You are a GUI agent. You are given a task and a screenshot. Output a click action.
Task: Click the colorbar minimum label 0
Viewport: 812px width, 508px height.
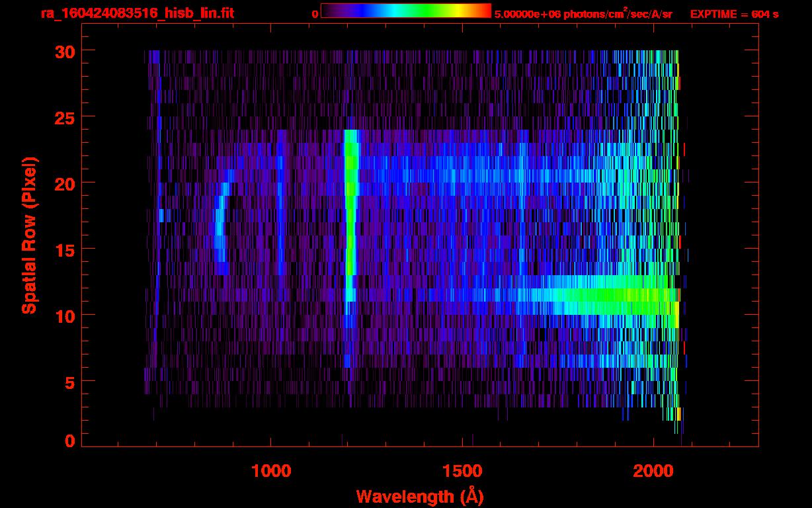(x=315, y=14)
